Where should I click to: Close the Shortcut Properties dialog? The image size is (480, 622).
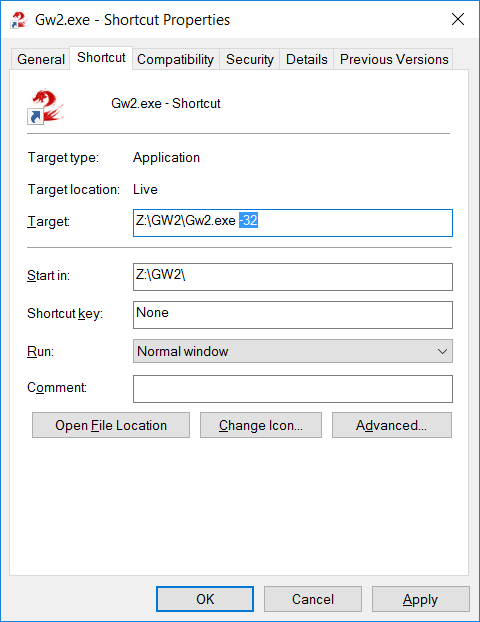pos(458,19)
